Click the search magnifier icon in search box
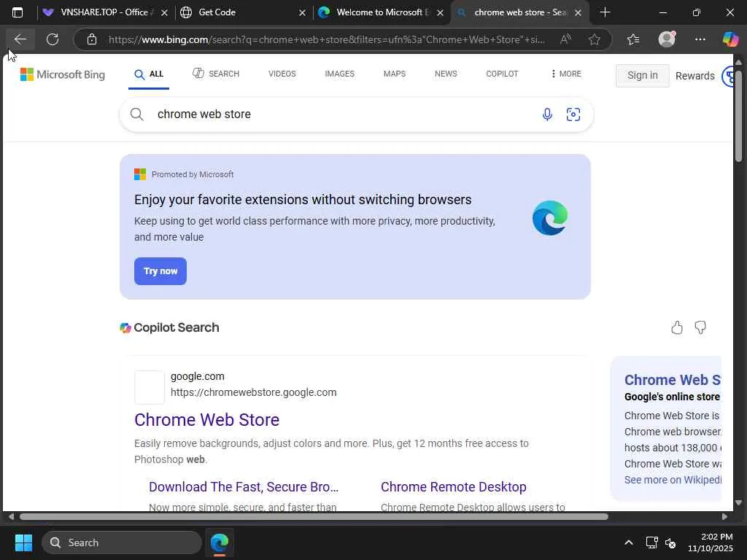Viewport: 747px width, 560px height. tap(136, 114)
